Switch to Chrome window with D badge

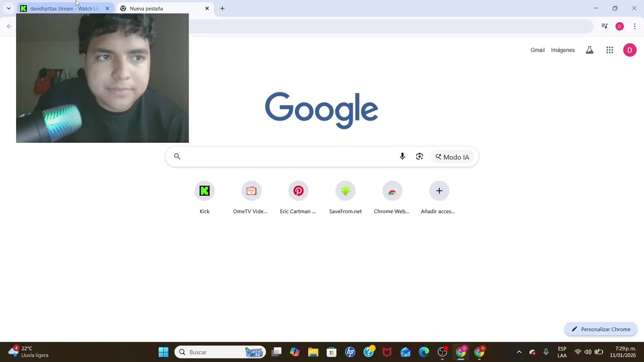(x=461, y=352)
